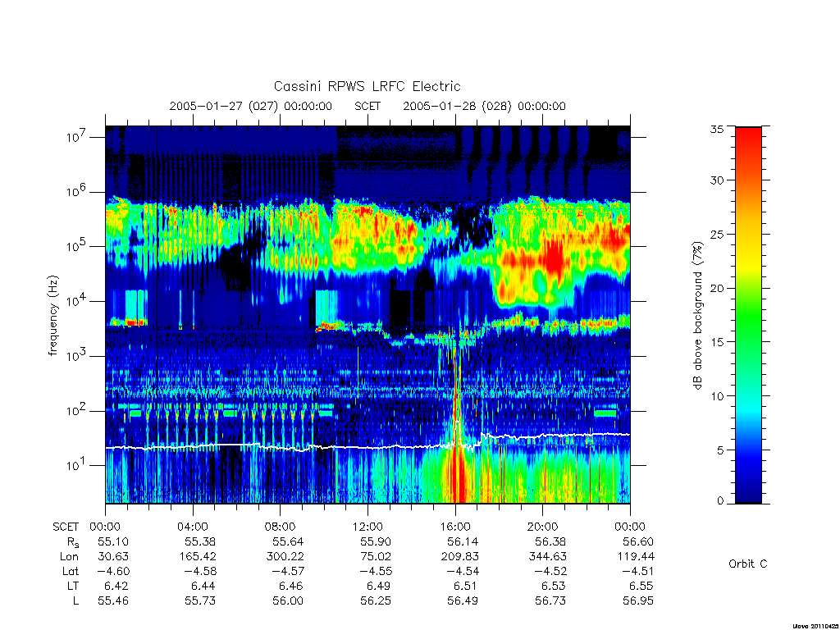Click the LT row label
Viewport: 840px width, 630px height.
[x=72, y=586]
